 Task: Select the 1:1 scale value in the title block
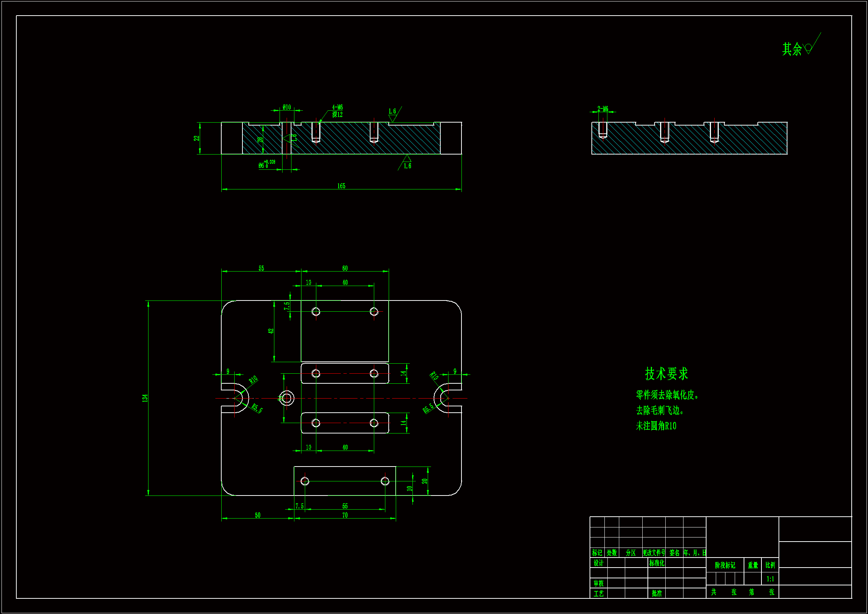pos(770,579)
